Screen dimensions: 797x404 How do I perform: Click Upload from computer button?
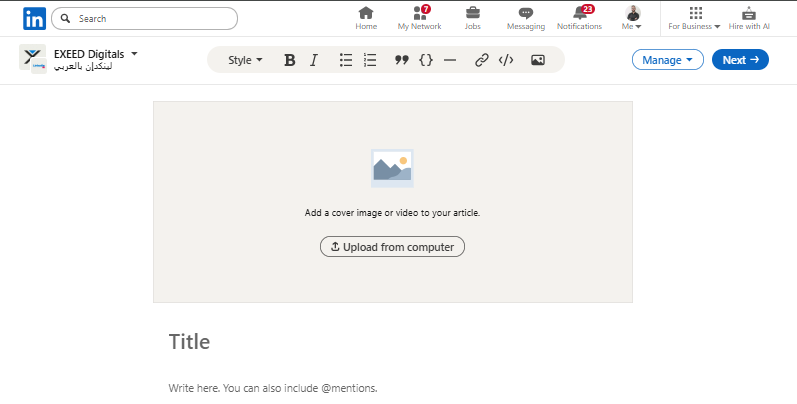392,247
